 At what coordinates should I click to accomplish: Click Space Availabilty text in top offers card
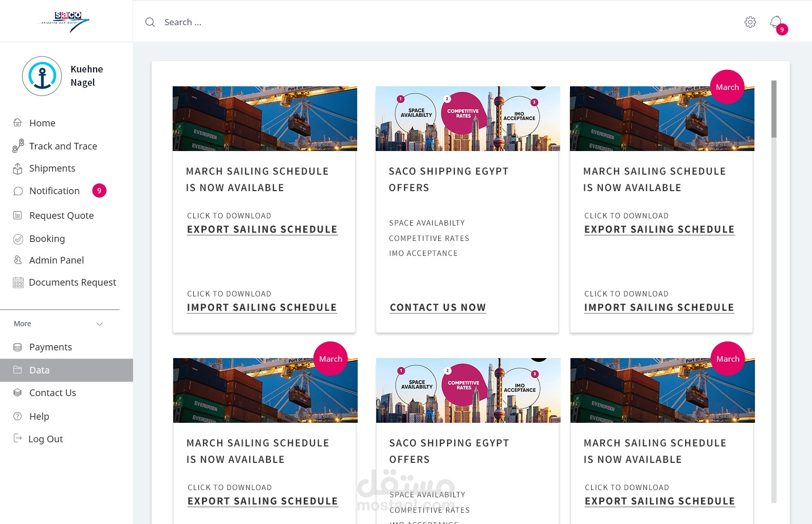coord(427,223)
